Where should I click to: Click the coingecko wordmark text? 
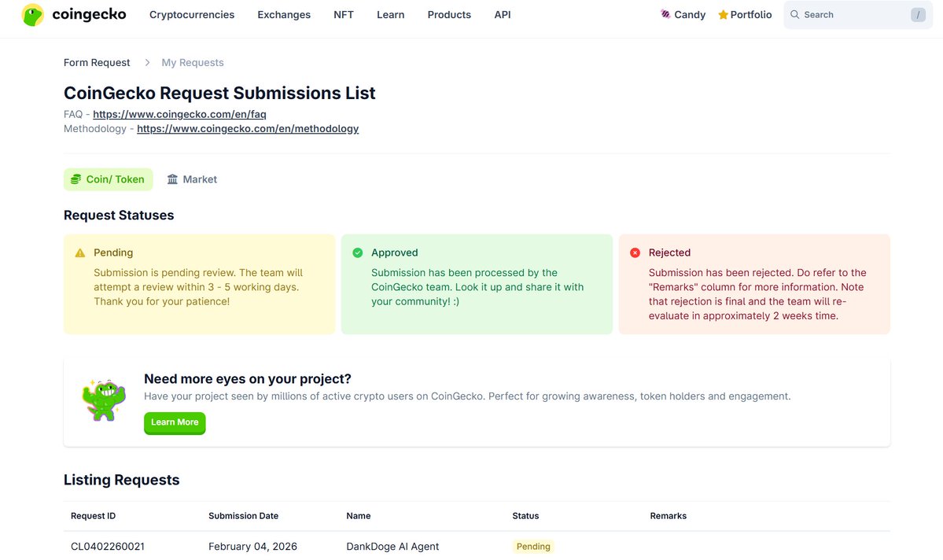pos(89,14)
